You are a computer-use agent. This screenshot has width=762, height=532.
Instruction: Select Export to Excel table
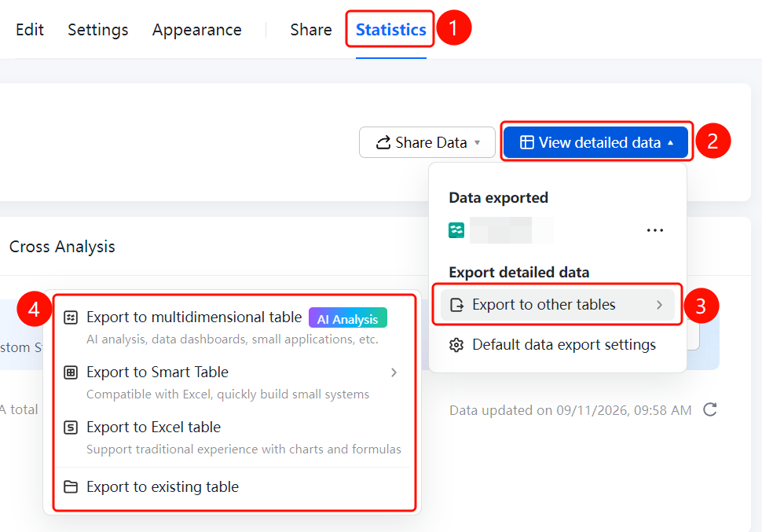[x=153, y=427]
